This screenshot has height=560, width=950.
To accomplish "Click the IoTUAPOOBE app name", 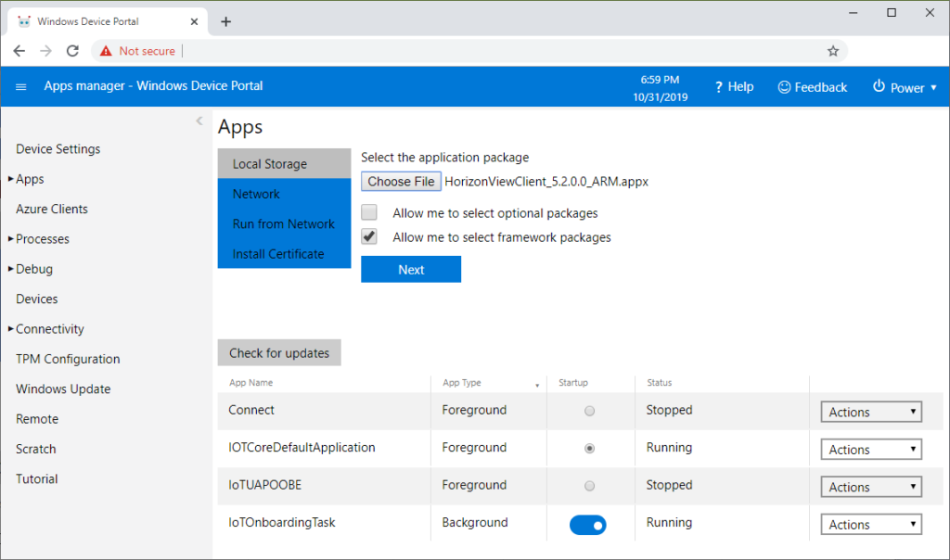I will tap(264, 485).
